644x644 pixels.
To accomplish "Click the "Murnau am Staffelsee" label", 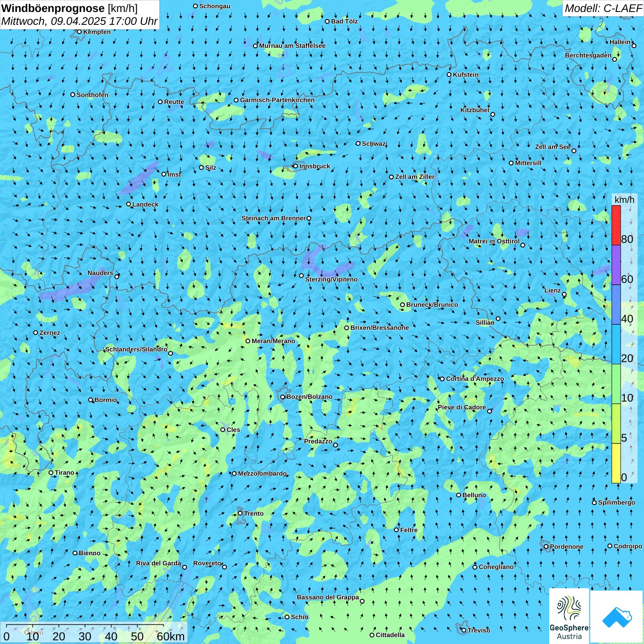I will click(293, 46).
